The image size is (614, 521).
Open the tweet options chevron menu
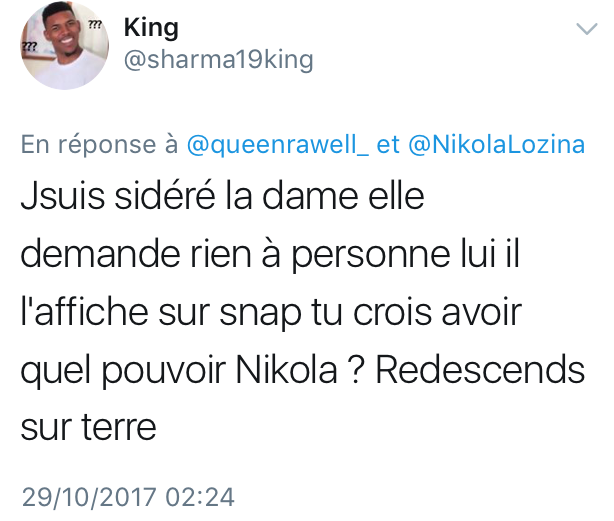click(x=587, y=29)
